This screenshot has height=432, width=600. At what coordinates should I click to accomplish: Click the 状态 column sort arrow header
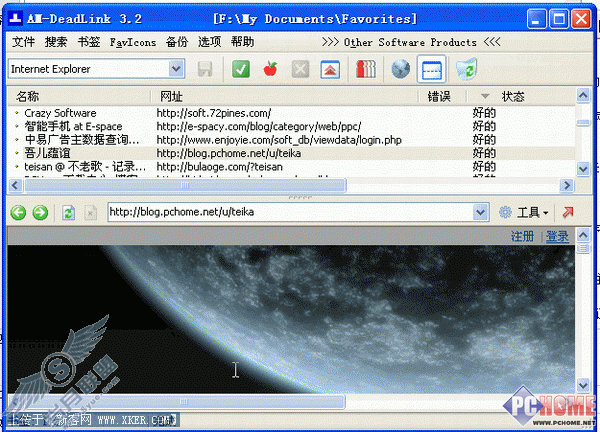tap(485, 96)
